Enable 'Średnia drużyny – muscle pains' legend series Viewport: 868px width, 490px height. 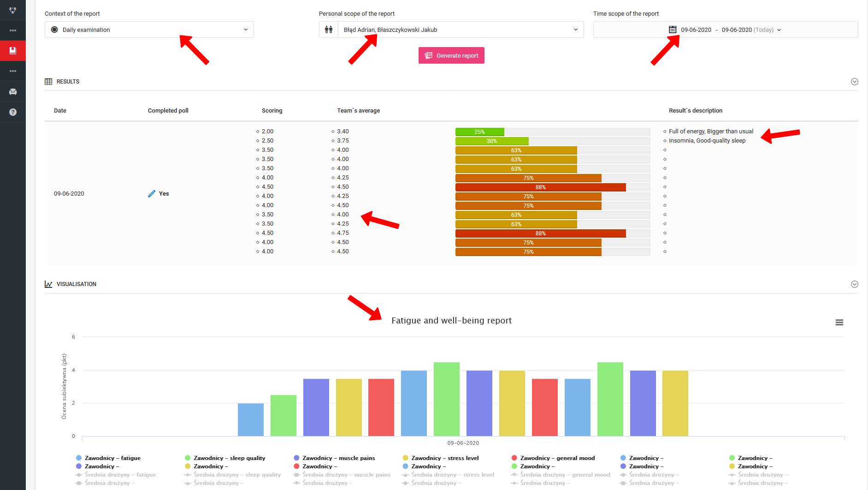346,475
